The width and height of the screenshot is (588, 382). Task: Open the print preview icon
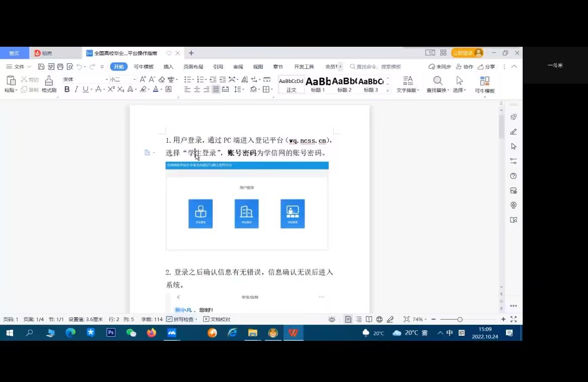pos(70,67)
